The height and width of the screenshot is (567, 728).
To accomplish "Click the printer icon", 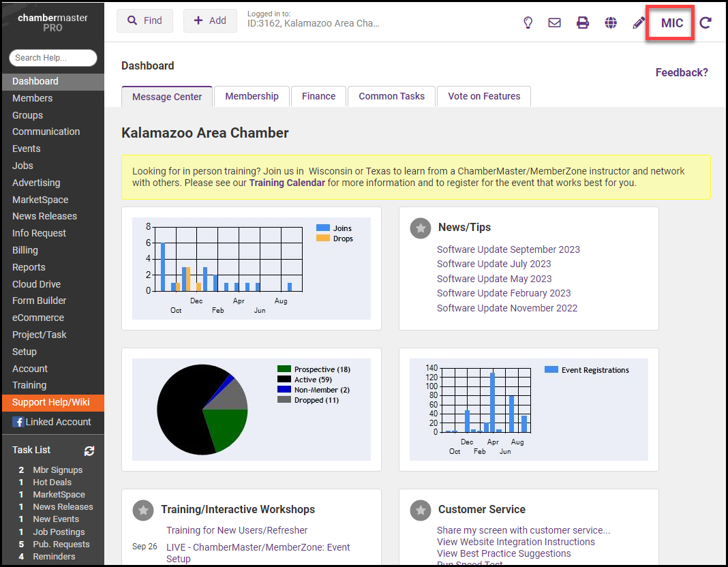I will tap(583, 22).
